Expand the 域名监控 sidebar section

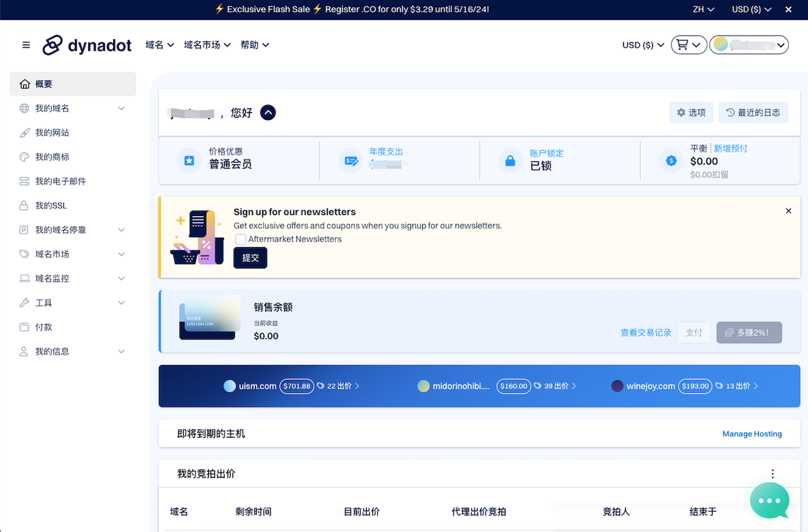pyautogui.click(x=121, y=278)
